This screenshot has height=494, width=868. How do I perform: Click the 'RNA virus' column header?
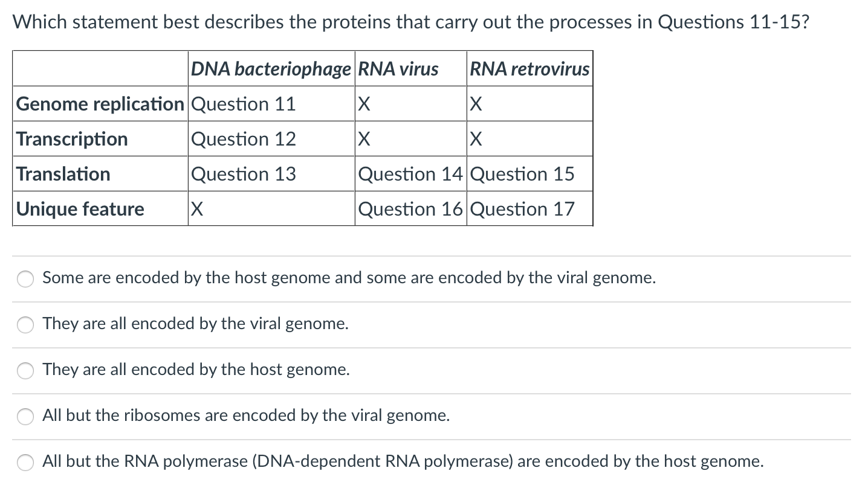point(411,69)
